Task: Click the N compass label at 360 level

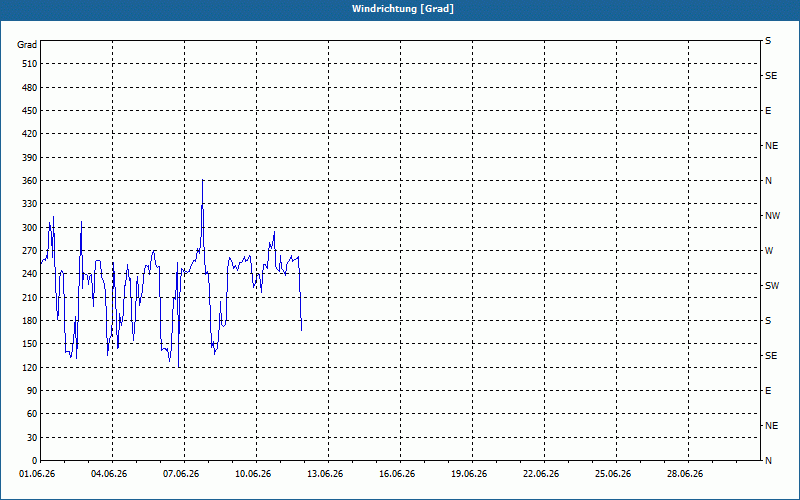Action: [x=768, y=181]
